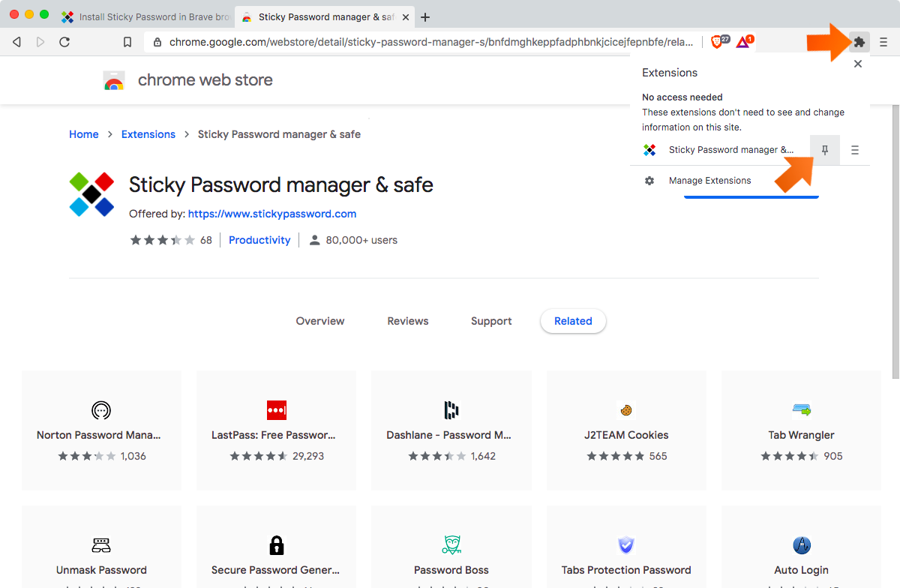Close the Extensions popup
This screenshot has width=900, height=588.
click(x=858, y=64)
